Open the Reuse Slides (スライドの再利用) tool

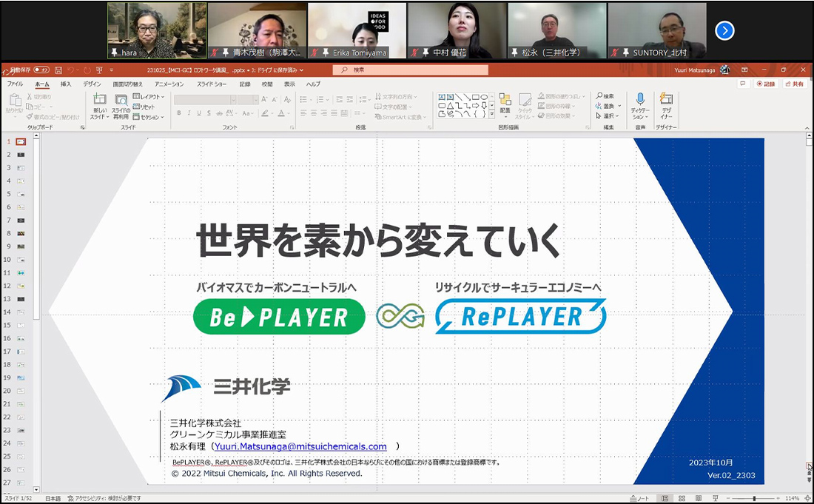[x=120, y=107]
